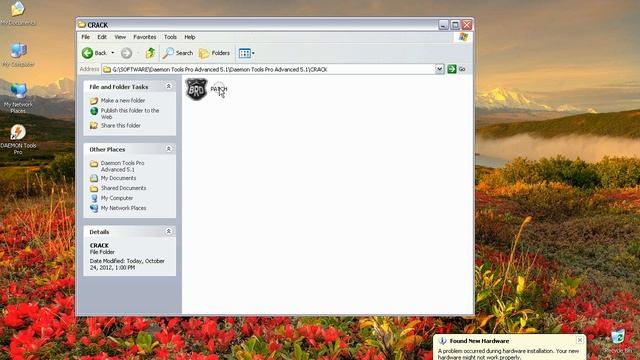The height and width of the screenshot is (360, 640).
Task: Click the Publish folder globe icon
Action: pos(94,111)
